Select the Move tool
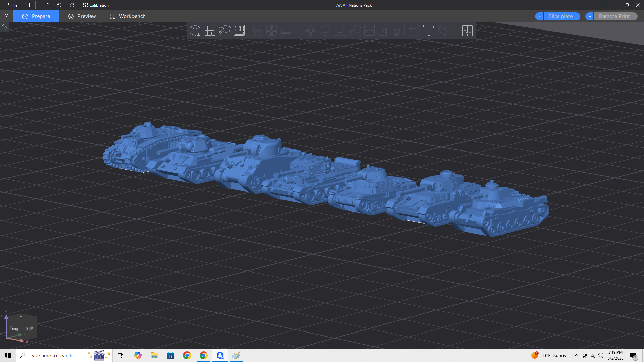The width and height of the screenshot is (644, 362). click(310, 31)
